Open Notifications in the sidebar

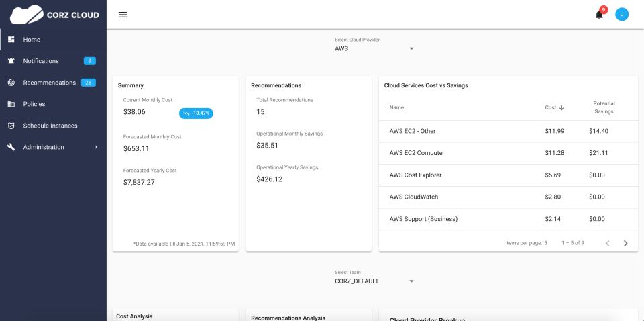point(41,61)
